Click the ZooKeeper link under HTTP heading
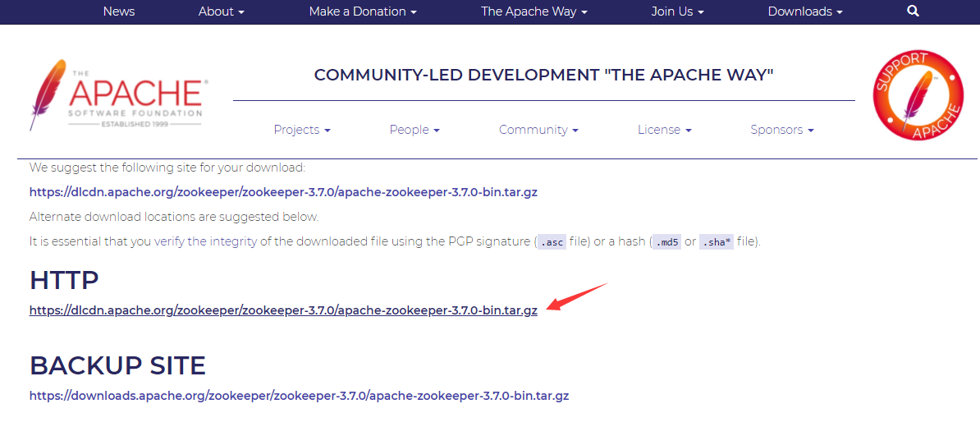The width and height of the screenshot is (980, 436). [x=283, y=310]
